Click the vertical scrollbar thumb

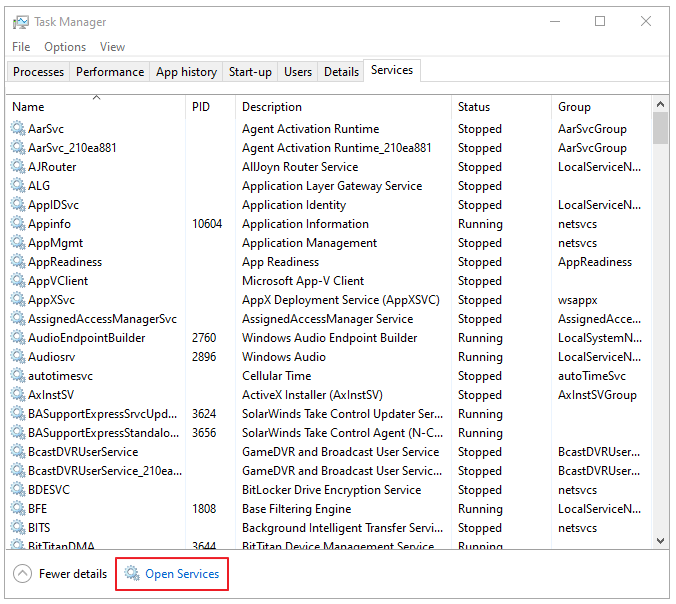coord(660,128)
